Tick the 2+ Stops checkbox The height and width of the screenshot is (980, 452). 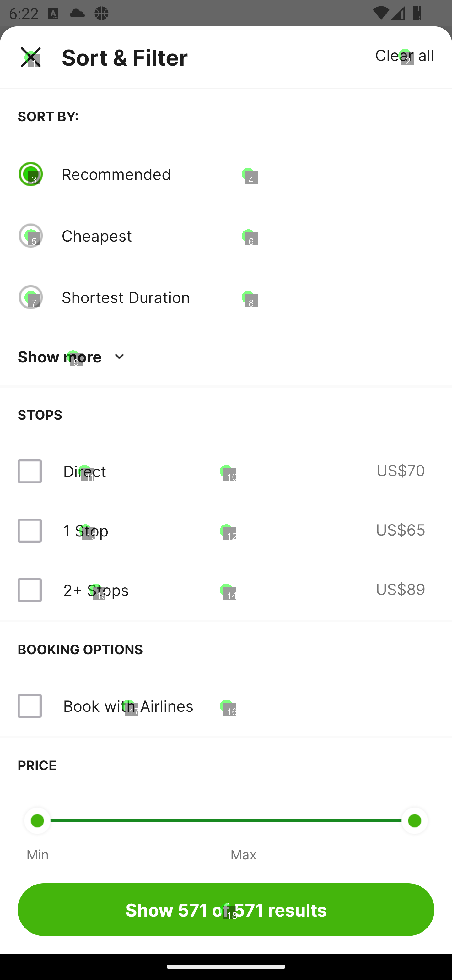[30, 590]
